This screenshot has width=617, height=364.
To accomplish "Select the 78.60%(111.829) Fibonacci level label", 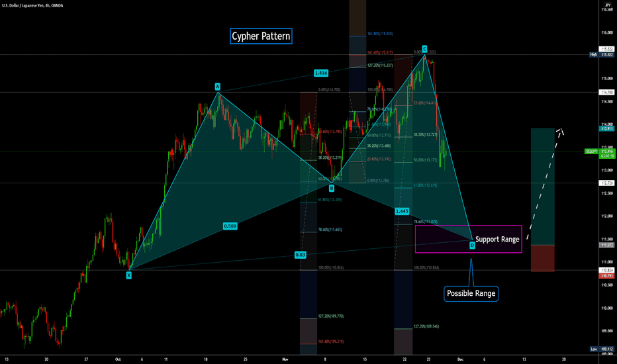I will (x=426, y=222).
